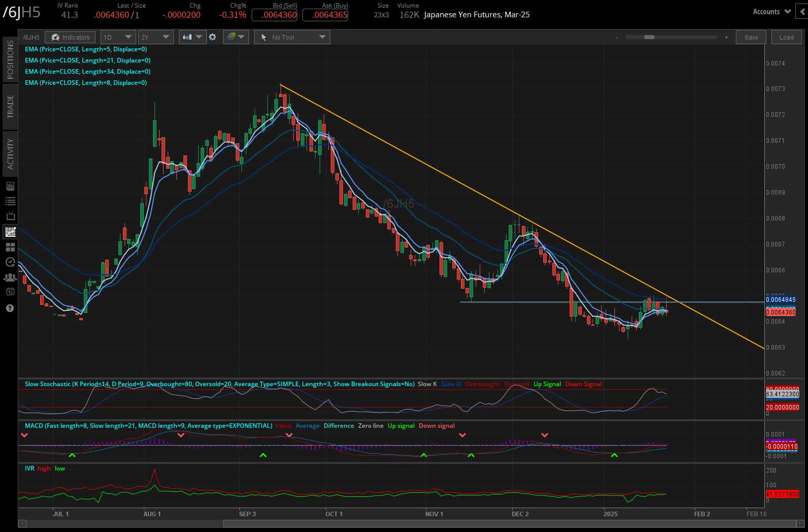Open the chart settings gear icon
This screenshot has width=808, height=532.
click(x=212, y=37)
